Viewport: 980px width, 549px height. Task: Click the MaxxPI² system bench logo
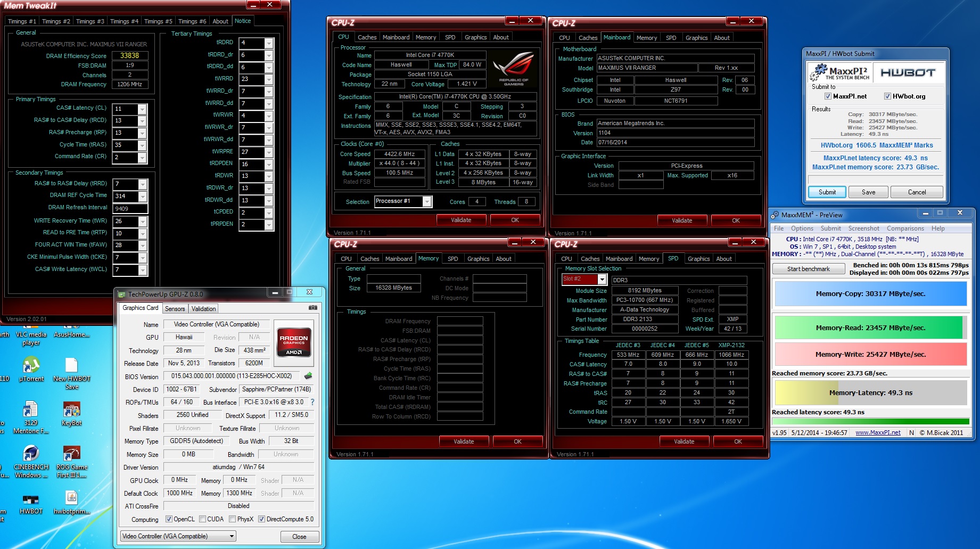click(841, 73)
